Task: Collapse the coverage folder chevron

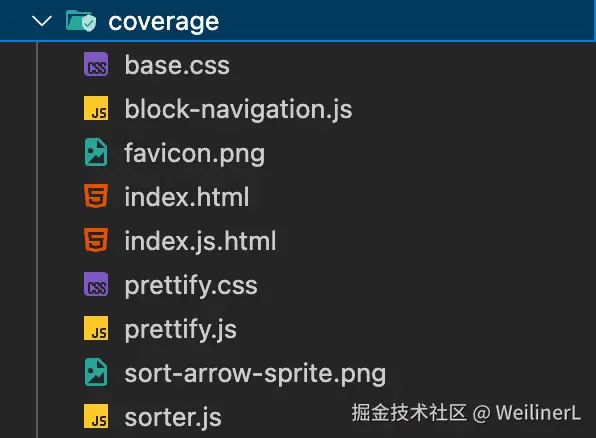Action: (42, 21)
